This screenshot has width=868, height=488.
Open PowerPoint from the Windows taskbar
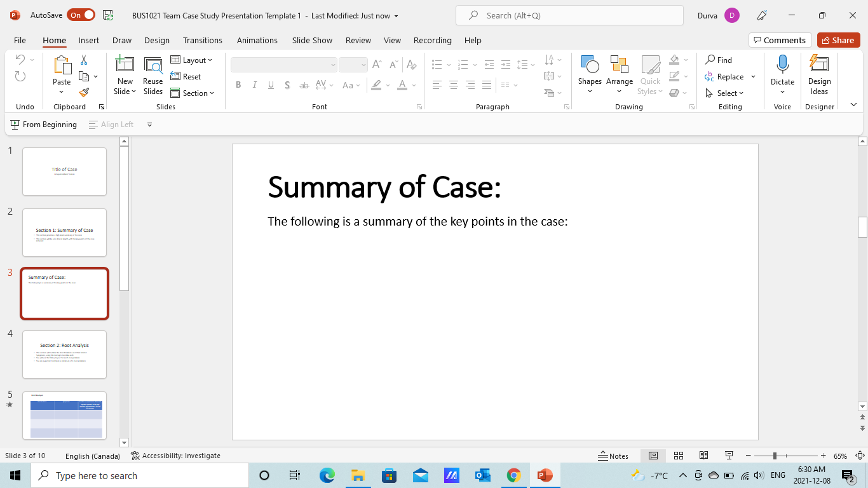pyautogui.click(x=545, y=475)
